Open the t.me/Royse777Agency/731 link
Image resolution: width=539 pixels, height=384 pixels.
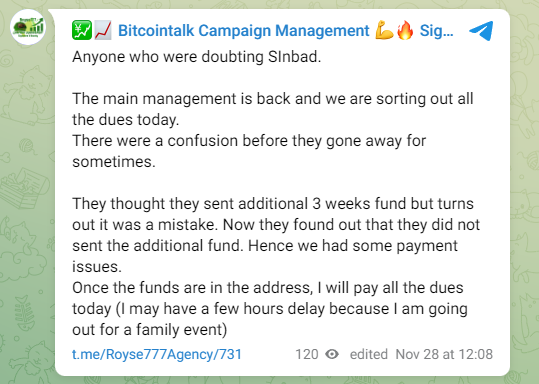pos(157,354)
